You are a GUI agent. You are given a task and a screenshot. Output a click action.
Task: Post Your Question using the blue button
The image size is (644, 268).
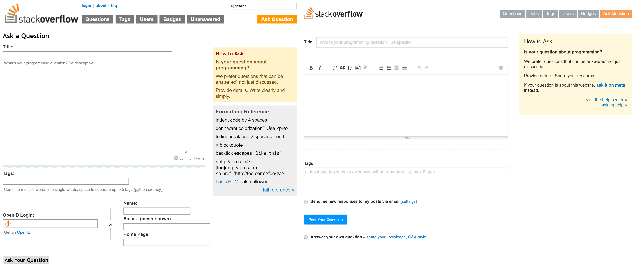325,219
